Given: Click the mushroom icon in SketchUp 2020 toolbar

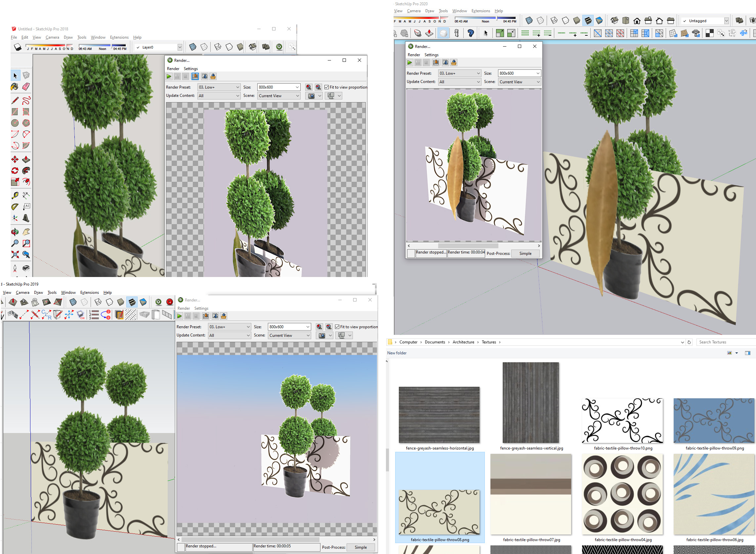Looking at the screenshot, I should (x=695, y=33).
